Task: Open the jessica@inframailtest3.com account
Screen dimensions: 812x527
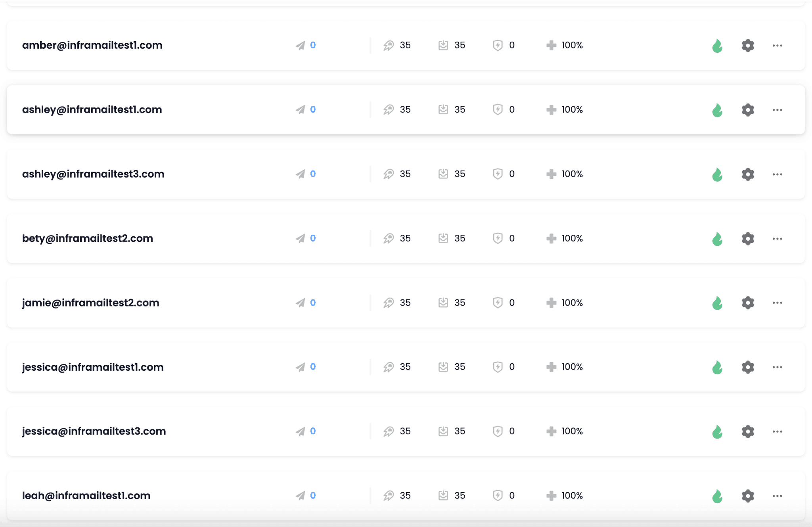Action: 94,431
